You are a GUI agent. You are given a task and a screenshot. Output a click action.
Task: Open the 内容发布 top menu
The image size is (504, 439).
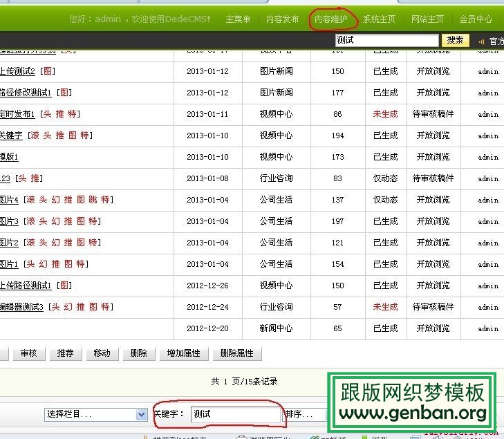(282, 19)
